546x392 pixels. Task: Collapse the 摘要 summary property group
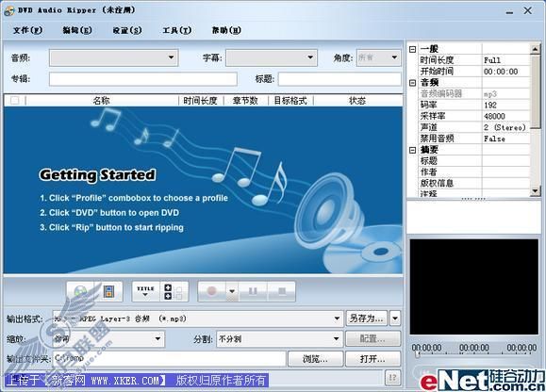tap(413, 150)
